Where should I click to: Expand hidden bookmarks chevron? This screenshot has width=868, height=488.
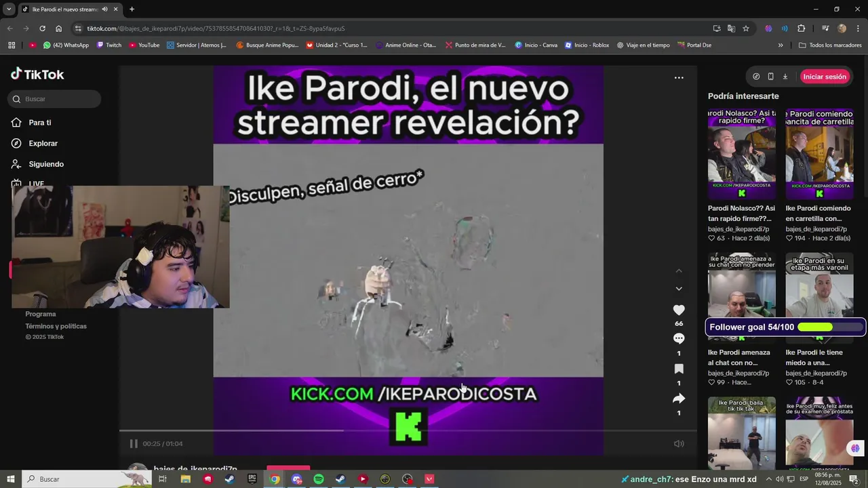(x=781, y=45)
